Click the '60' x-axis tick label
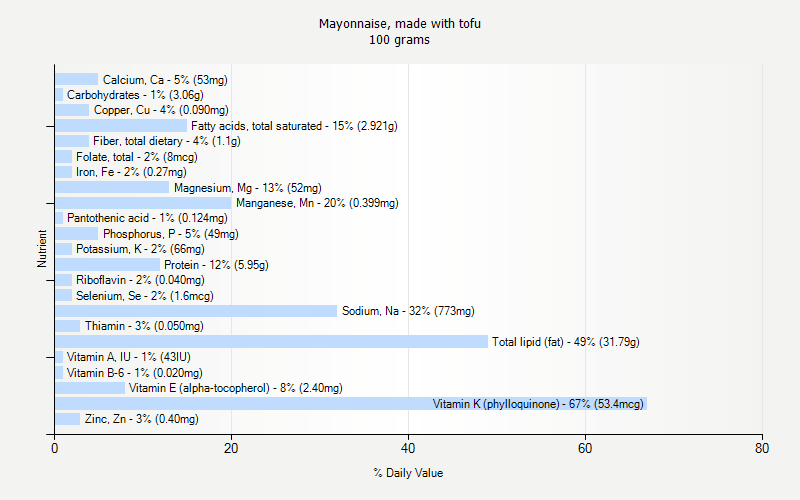 click(585, 448)
